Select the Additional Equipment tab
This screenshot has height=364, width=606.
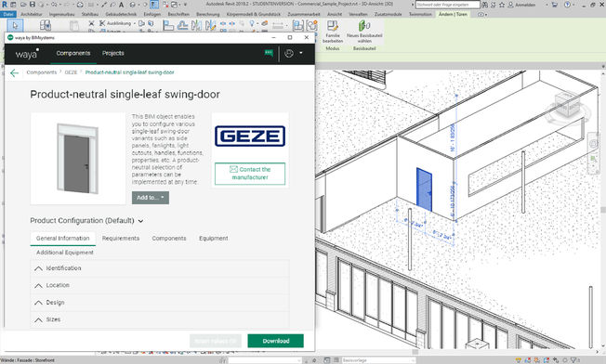tap(65, 253)
